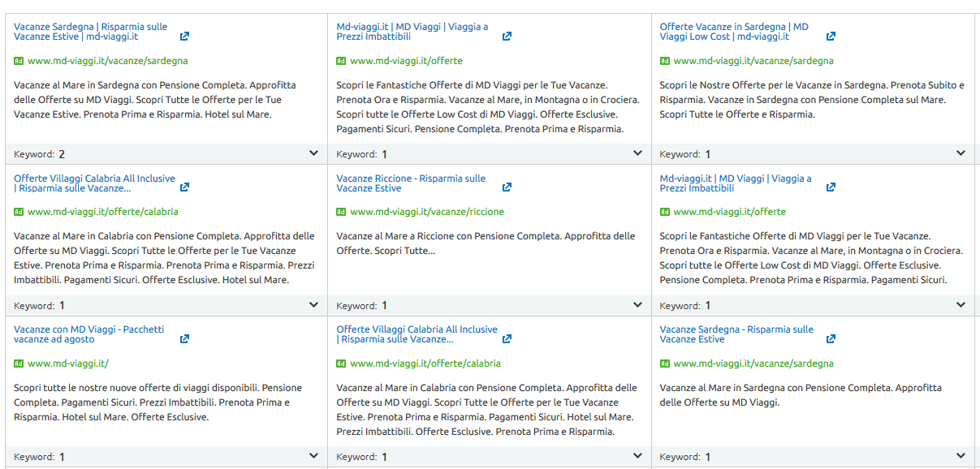This screenshot has width=980, height=469.
Task: Click external link icon beside 'Offerte Vacanze in Sardegna'
Action: 831,37
